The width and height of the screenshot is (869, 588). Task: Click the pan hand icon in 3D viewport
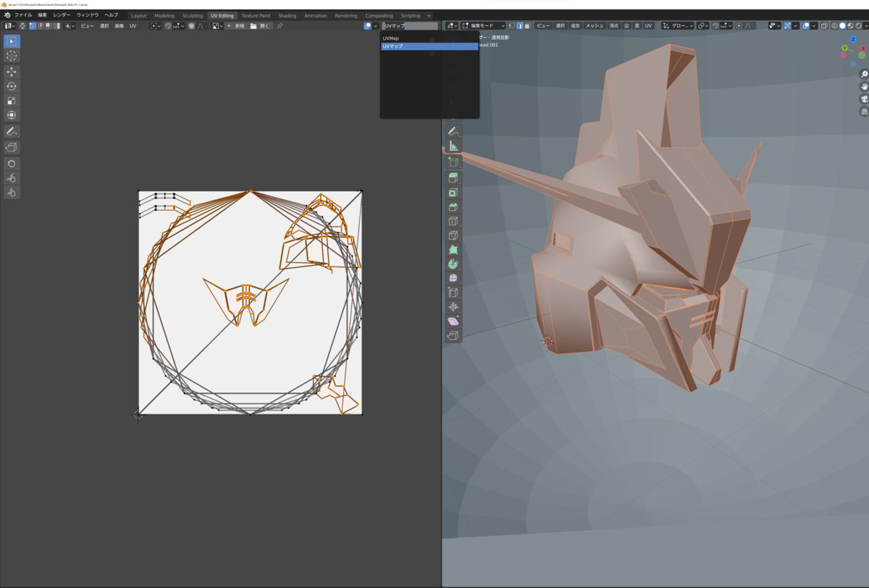coord(864,86)
